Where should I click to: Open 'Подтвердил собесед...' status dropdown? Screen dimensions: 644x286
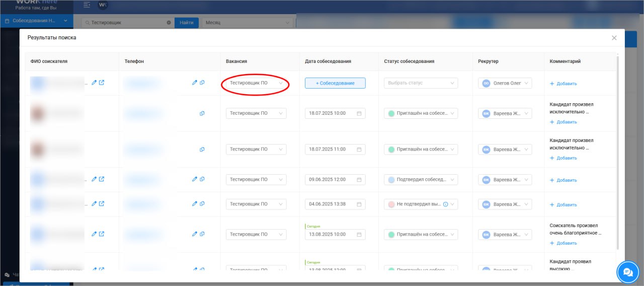point(421,180)
